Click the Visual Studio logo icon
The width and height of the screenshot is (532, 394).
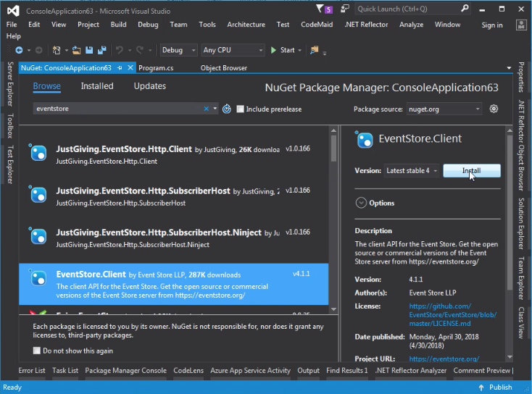point(13,11)
